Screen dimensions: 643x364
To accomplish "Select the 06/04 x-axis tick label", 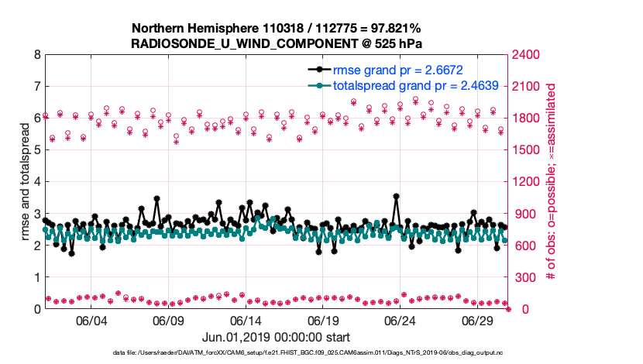I will 91,321.
